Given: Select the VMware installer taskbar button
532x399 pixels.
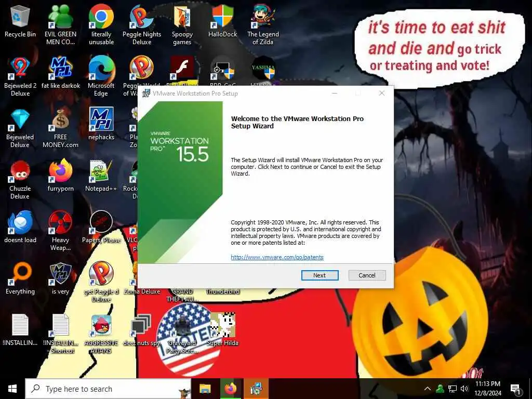Looking at the screenshot, I should 256,389.
